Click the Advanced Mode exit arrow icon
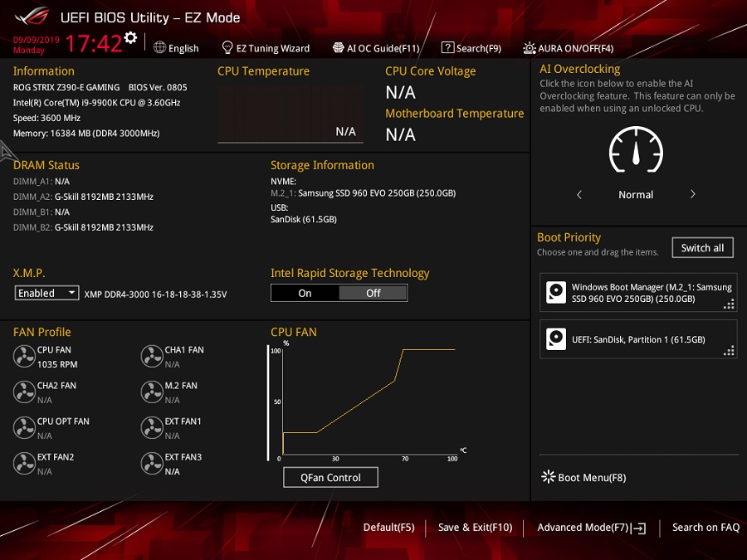This screenshot has height=560, width=747. point(639,528)
